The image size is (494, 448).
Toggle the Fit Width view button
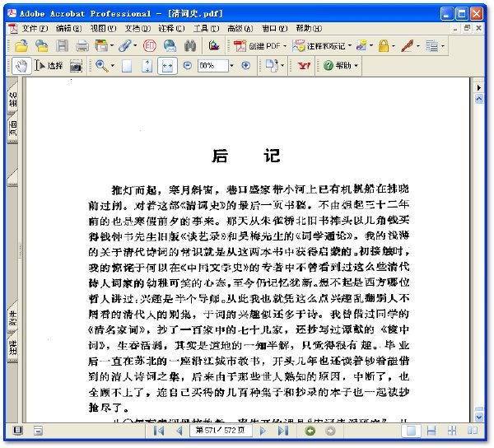point(167,66)
